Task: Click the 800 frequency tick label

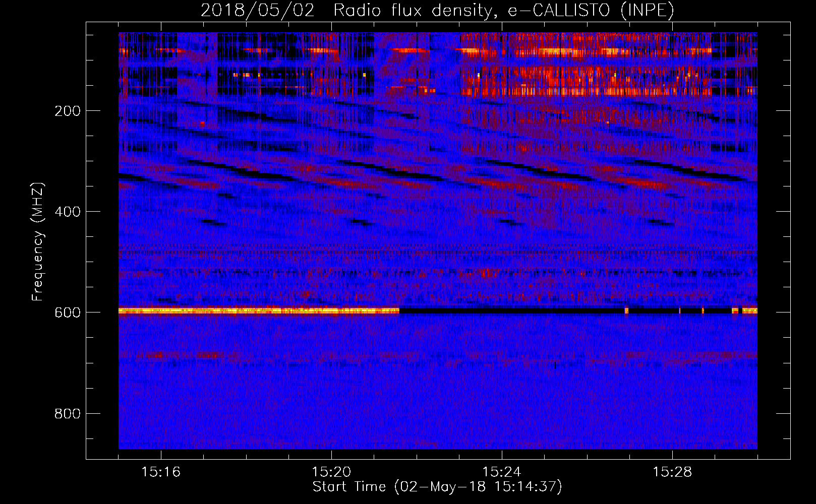Action: (67, 414)
